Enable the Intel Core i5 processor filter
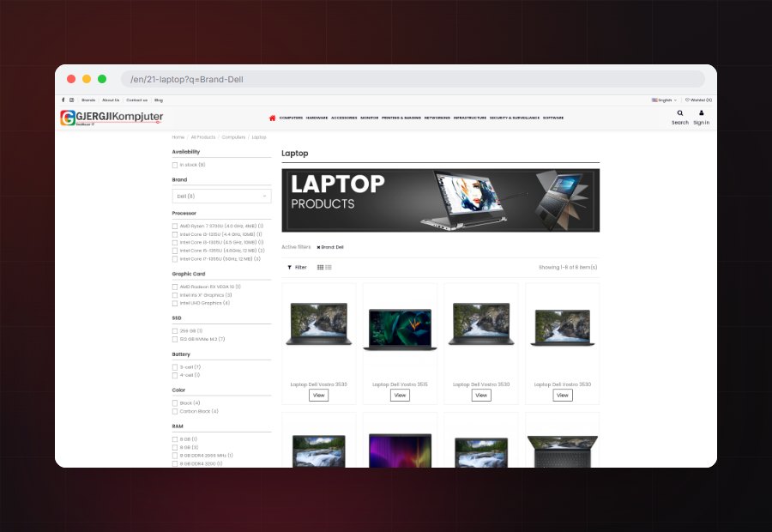The height and width of the screenshot is (532, 772). [175, 251]
